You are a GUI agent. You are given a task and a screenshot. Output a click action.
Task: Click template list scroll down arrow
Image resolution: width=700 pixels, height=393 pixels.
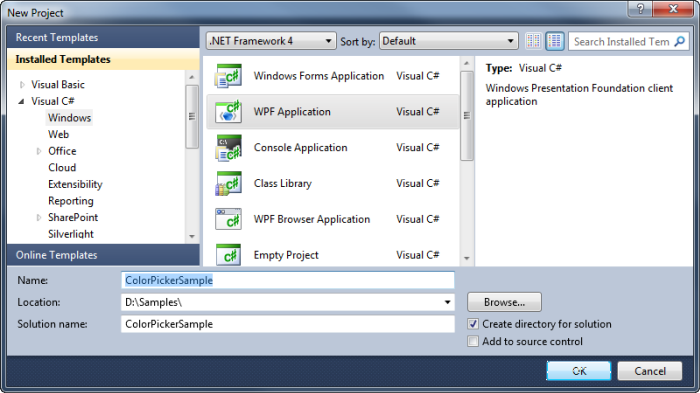(x=467, y=258)
